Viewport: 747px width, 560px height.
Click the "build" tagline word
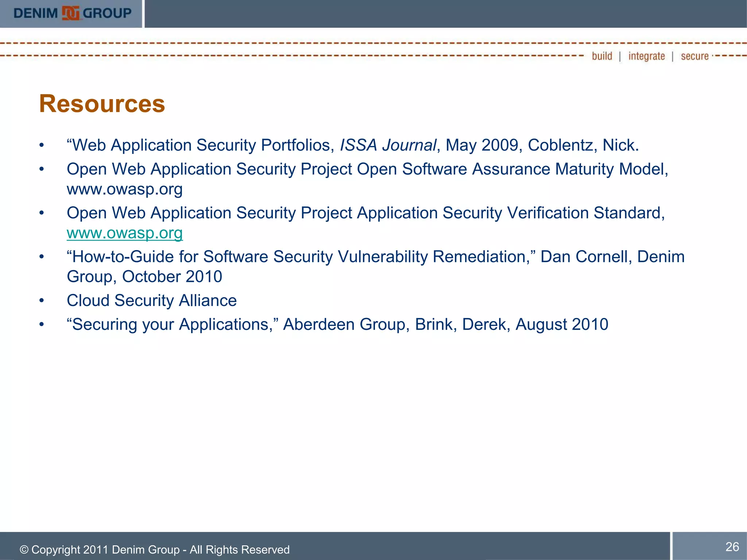pos(602,56)
